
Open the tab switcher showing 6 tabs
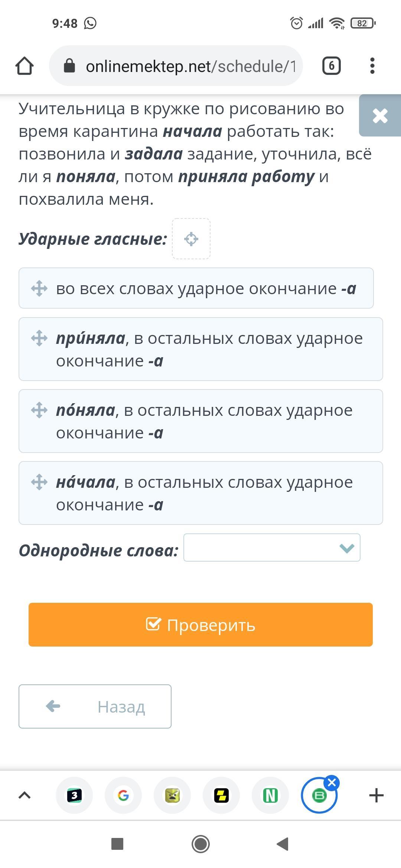[x=331, y=66]
